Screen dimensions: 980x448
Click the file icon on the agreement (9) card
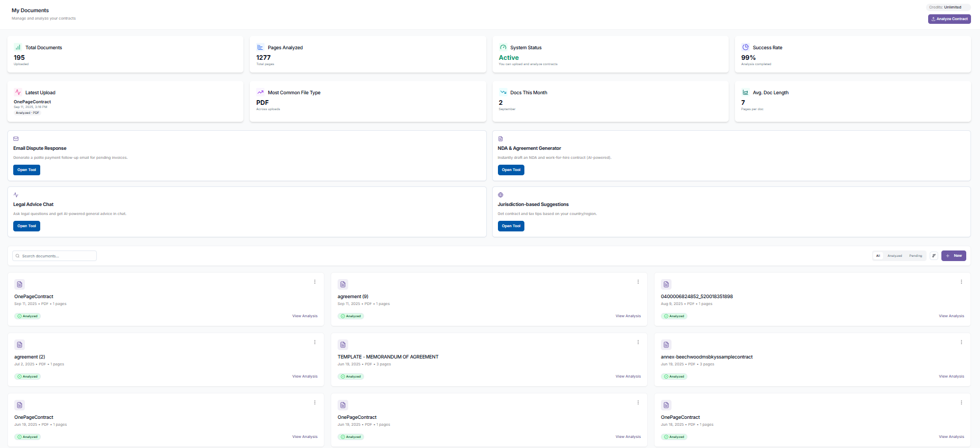coord(343,284)
